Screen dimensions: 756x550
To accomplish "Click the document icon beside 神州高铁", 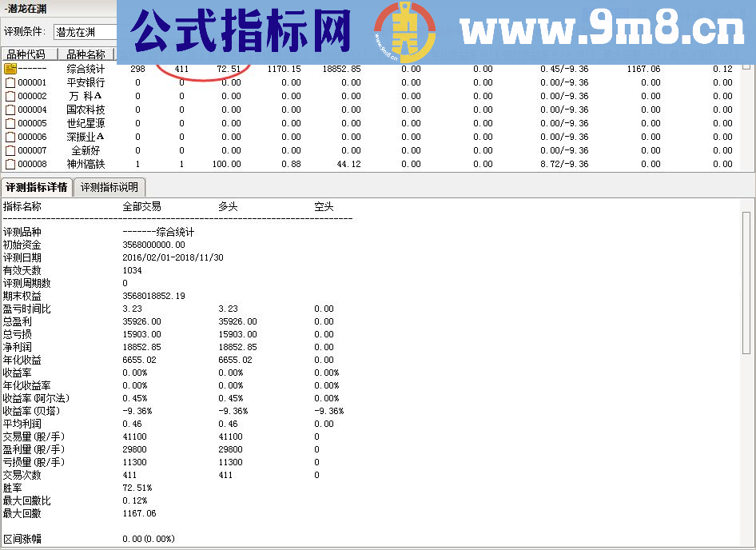I will coord(10,164).
